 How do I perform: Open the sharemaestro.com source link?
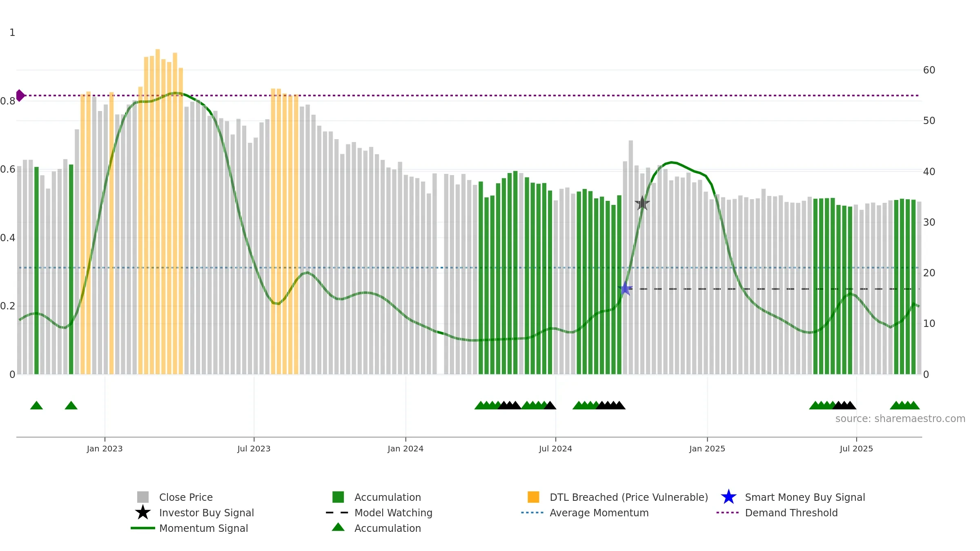(x=900, y=419)
